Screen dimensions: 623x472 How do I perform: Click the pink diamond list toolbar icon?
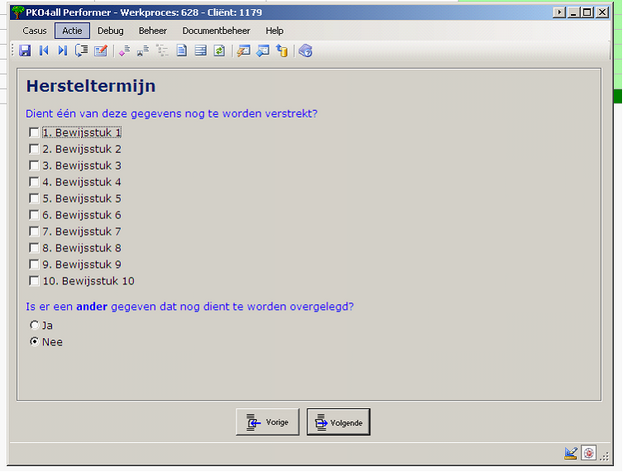[124, 51]
